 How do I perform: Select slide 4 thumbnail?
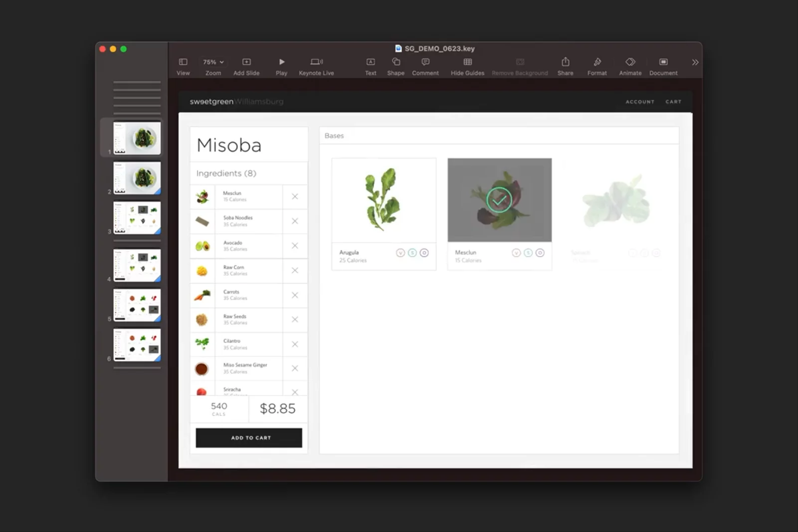137,265
